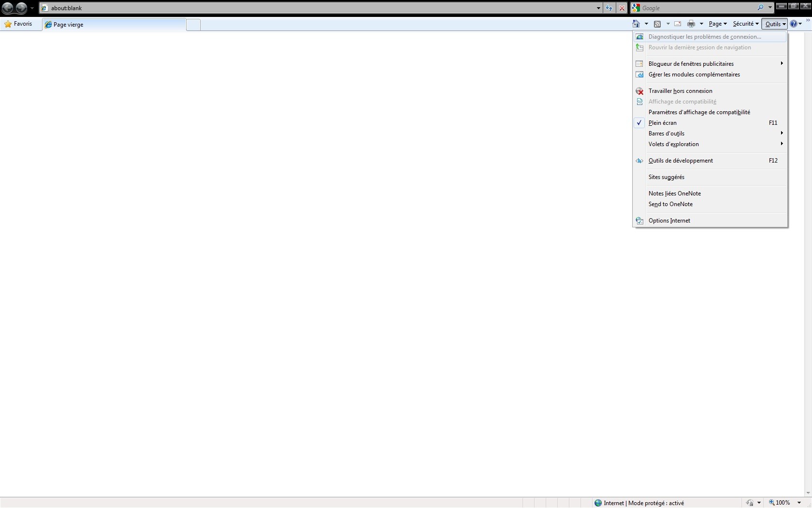This screenshot has width=812, height=508.
Task: Click the RSS feeds icon
Action: [x=657, y=24]
